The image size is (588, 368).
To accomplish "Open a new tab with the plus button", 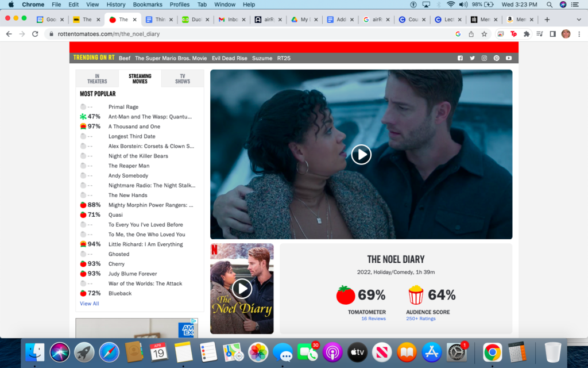I will pos(547,20).
